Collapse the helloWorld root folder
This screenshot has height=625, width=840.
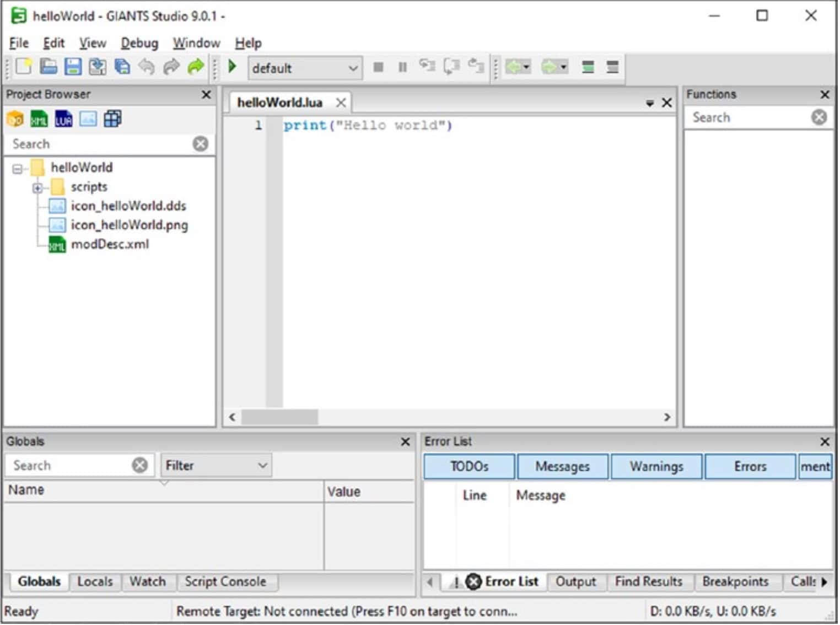pyautogui.click(x=18, y=169)
